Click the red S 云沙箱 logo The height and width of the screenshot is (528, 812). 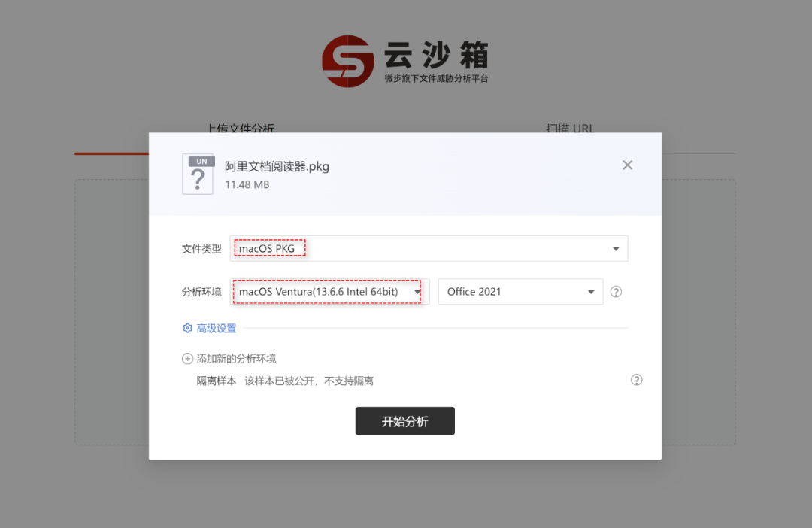coord(347,61)
